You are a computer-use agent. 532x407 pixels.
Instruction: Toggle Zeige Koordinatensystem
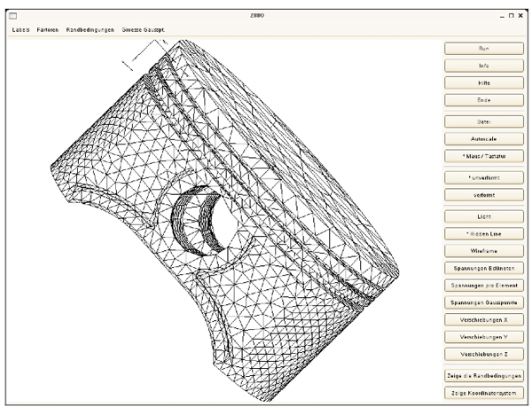484,391
